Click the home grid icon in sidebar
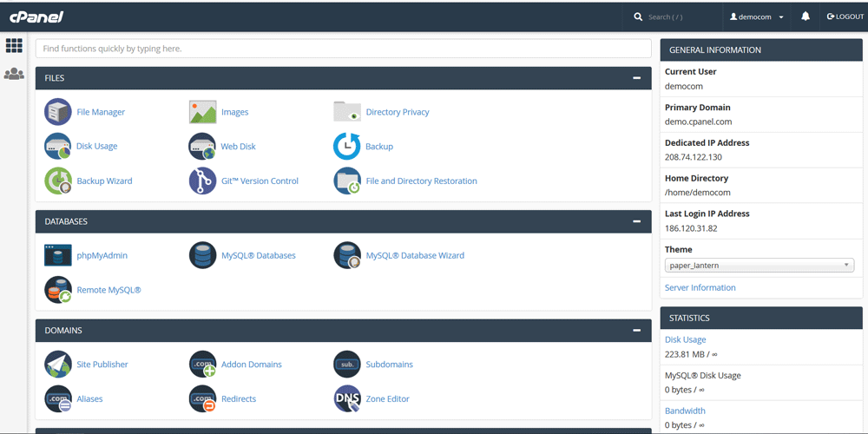Screen dimensions: 868x434 (x=14, y=46)
